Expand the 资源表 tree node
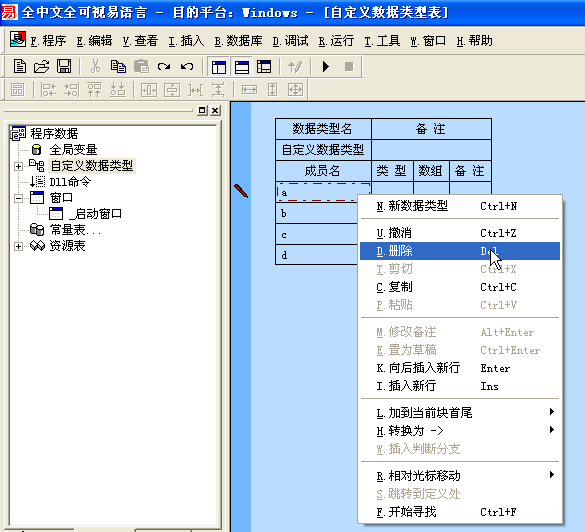Viewport: 585px width, 532px height. (x=18, y=246)
